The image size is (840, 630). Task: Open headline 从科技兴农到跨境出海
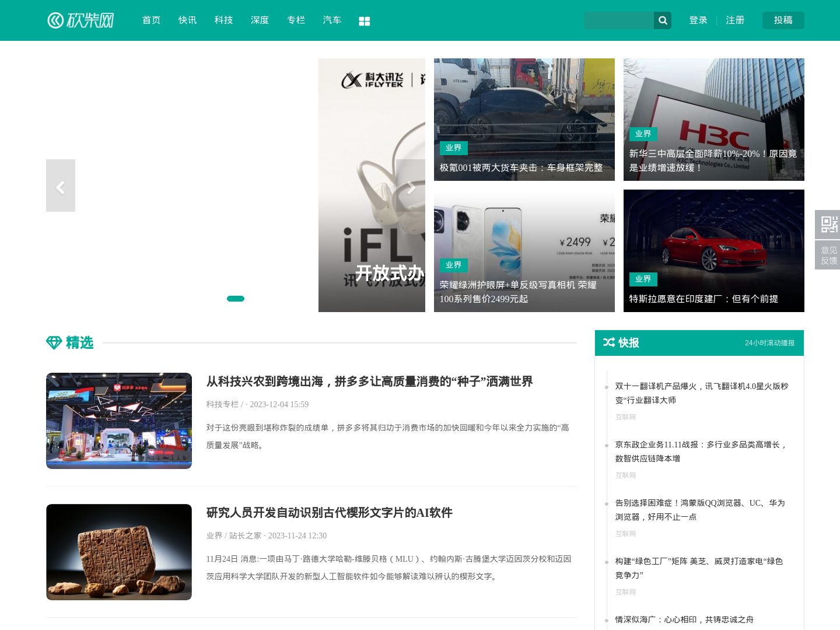[369, 381]
